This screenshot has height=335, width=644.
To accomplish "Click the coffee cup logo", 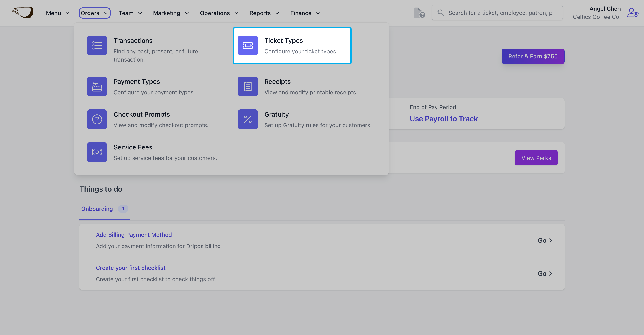I will (23, 13).
